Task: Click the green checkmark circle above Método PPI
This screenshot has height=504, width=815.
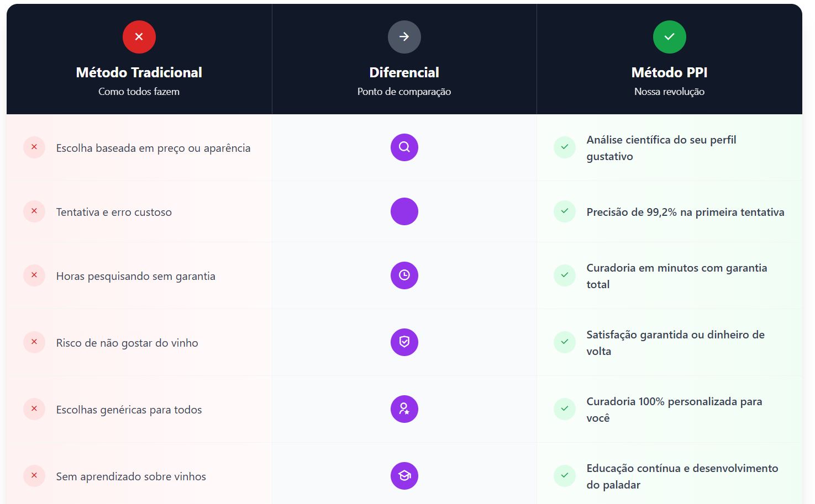Action: click(669, 37)
